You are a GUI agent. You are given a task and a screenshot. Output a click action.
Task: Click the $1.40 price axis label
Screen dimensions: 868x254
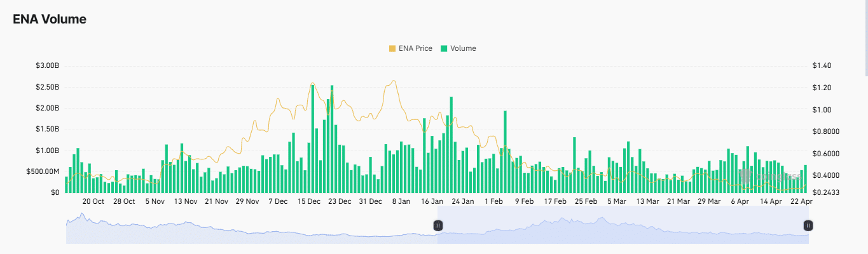pos(822,66)
